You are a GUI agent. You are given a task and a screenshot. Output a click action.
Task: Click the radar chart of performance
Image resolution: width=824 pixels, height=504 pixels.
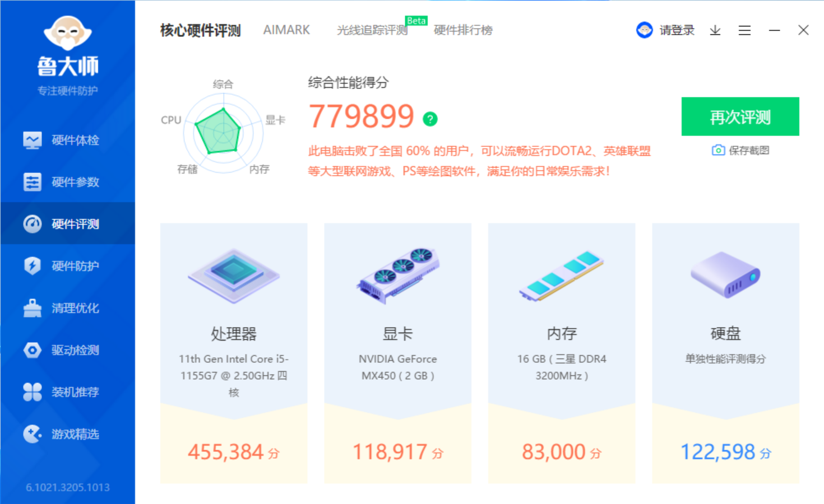coord(223,132)
